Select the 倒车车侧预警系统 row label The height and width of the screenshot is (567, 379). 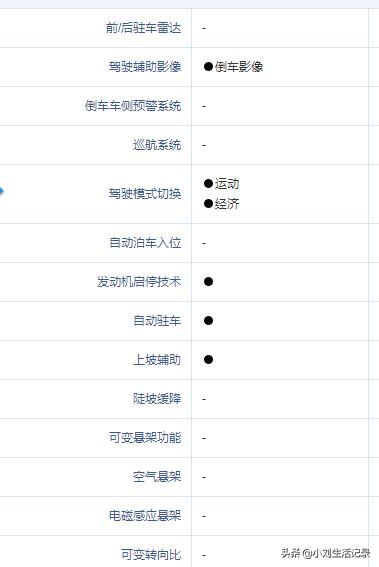click(x=133, y=106)
